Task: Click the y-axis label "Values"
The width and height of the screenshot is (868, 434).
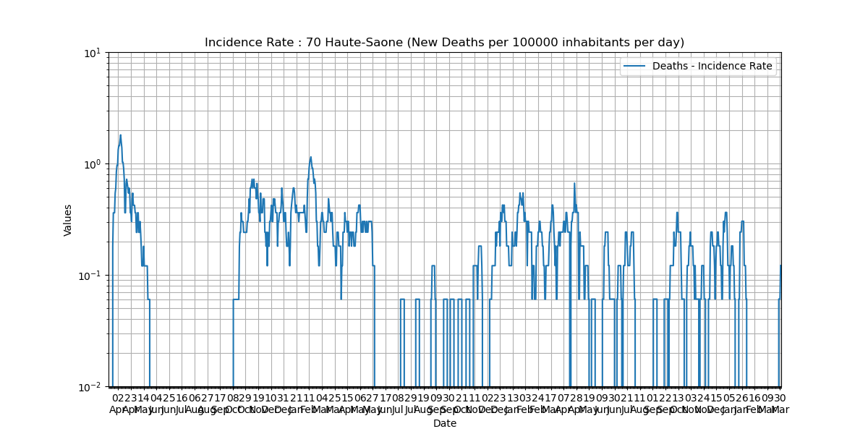Action: pyautogui.click(x=68, y=220)
